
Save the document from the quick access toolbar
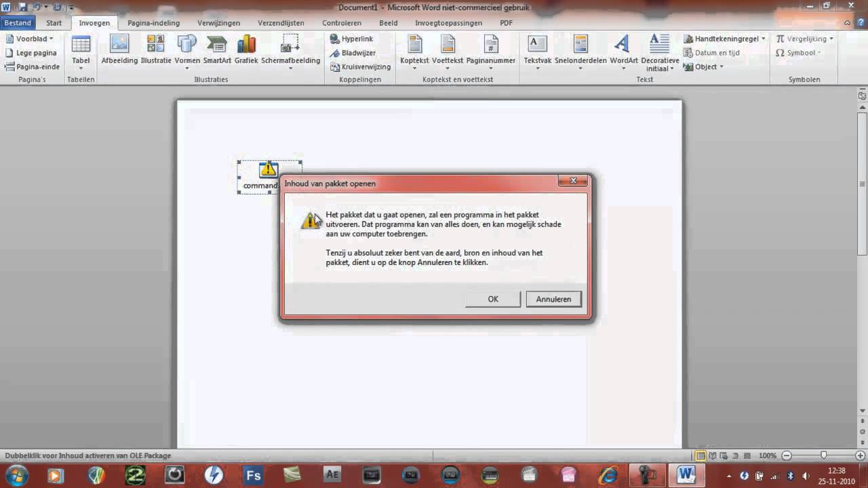[23, 7]
